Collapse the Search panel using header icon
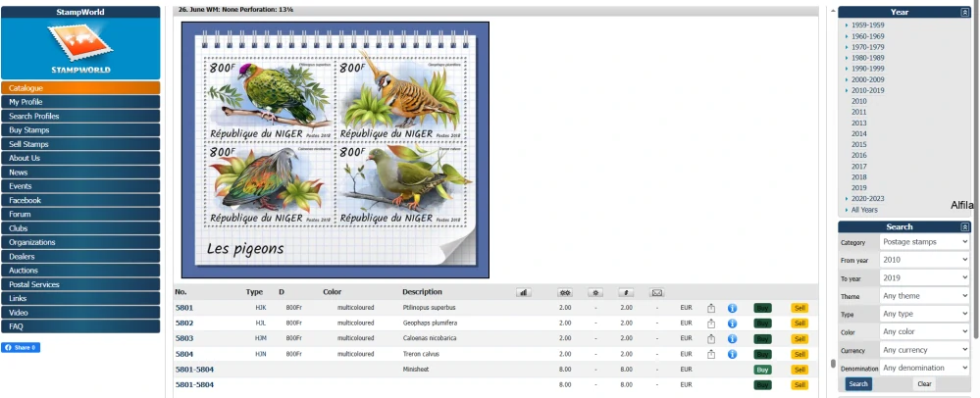 click(964, 226)
